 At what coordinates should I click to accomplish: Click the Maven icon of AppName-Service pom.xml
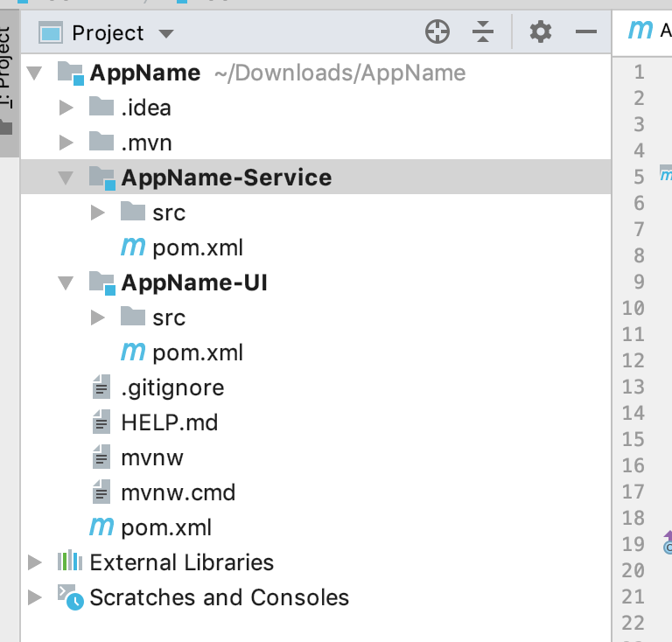click(133, 248)
